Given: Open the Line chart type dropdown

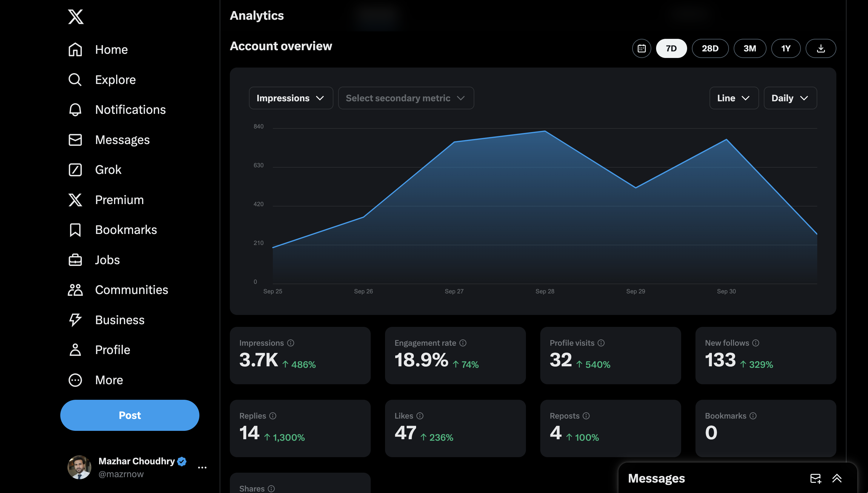Looking at the screenshot, I should 734,98.
